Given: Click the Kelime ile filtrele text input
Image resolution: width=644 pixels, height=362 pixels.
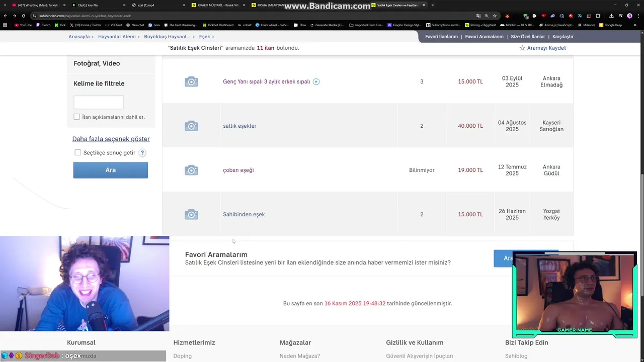Looking at the screenshot, I should click(x=99, y=102).
